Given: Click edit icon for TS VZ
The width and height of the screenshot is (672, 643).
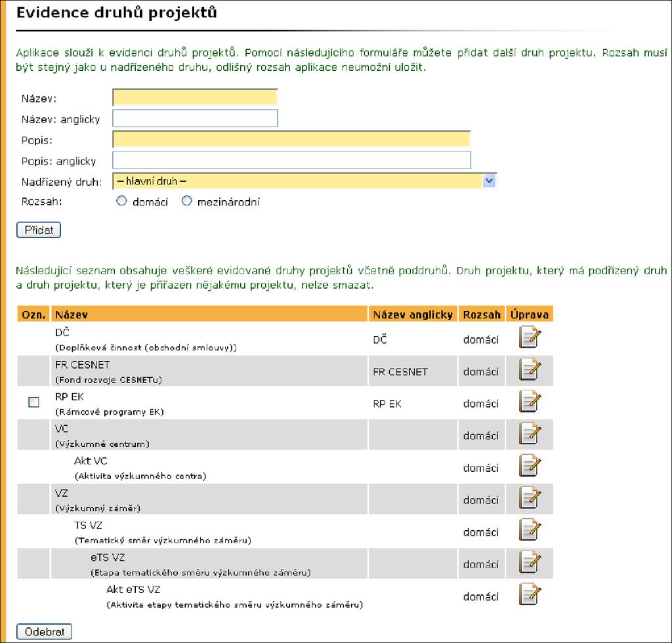Looking at the screenshot, I should (530, 530).
